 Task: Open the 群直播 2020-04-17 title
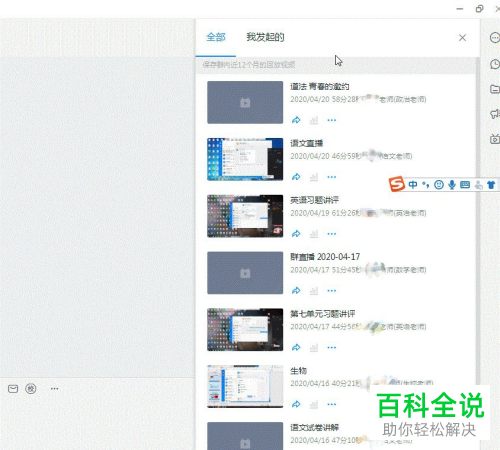click(325, 257)
